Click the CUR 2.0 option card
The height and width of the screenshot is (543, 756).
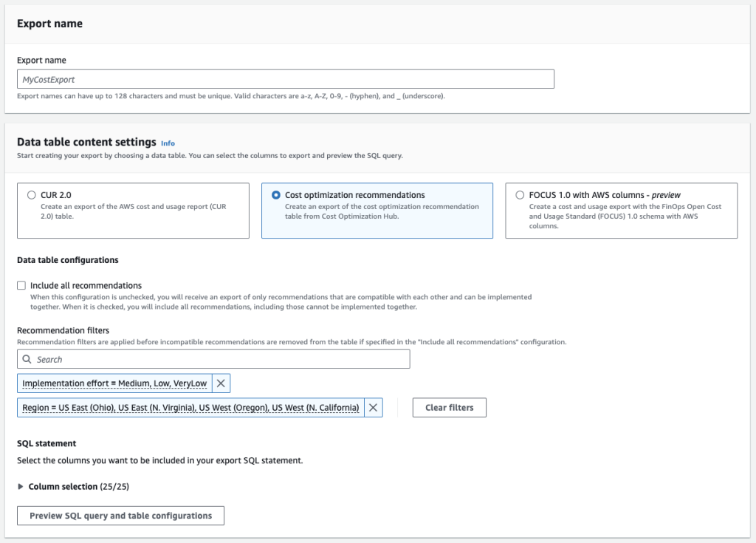click(133, 211)
